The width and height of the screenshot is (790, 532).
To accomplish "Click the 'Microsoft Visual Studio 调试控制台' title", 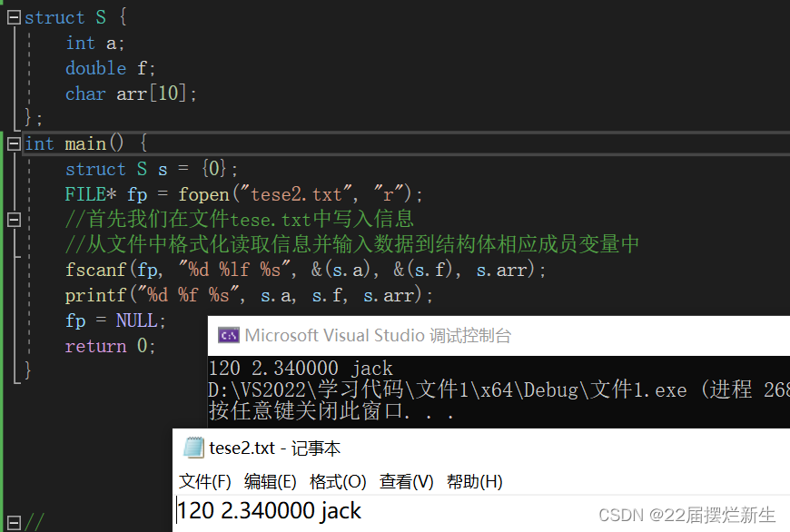I will coord(378,336).
